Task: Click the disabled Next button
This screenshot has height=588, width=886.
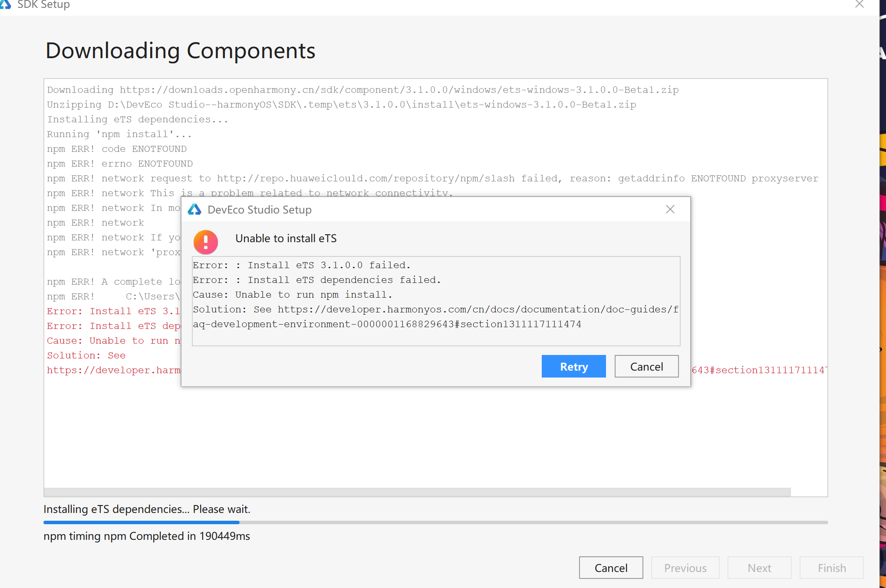Action: (759, 568)
